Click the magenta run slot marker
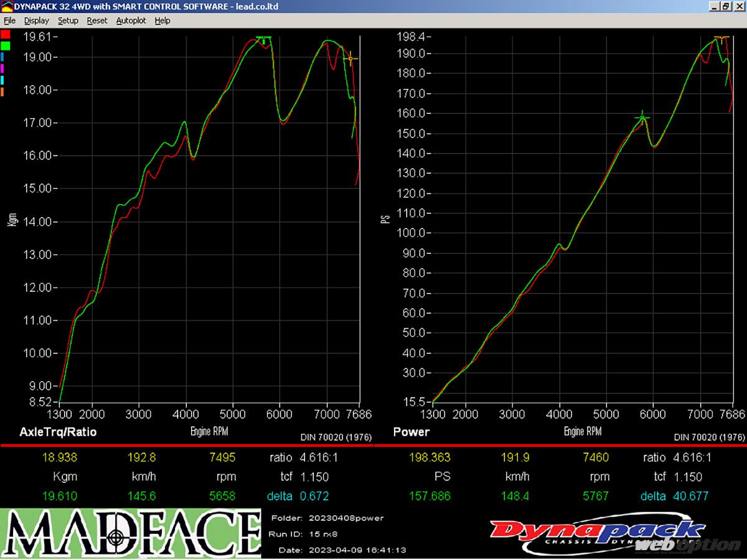747x560 pixels. tap(2, 68)
